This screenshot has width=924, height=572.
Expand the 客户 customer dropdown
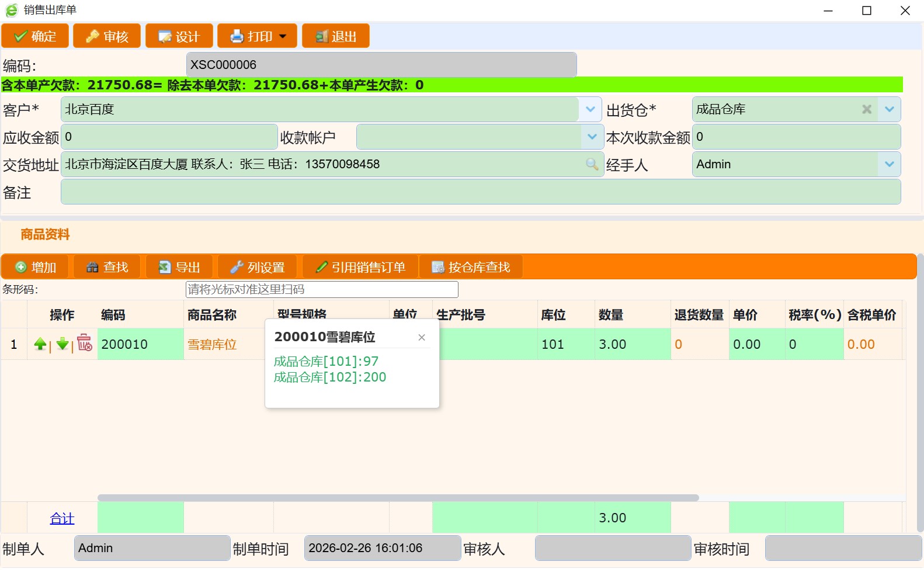tap(590, 109)
